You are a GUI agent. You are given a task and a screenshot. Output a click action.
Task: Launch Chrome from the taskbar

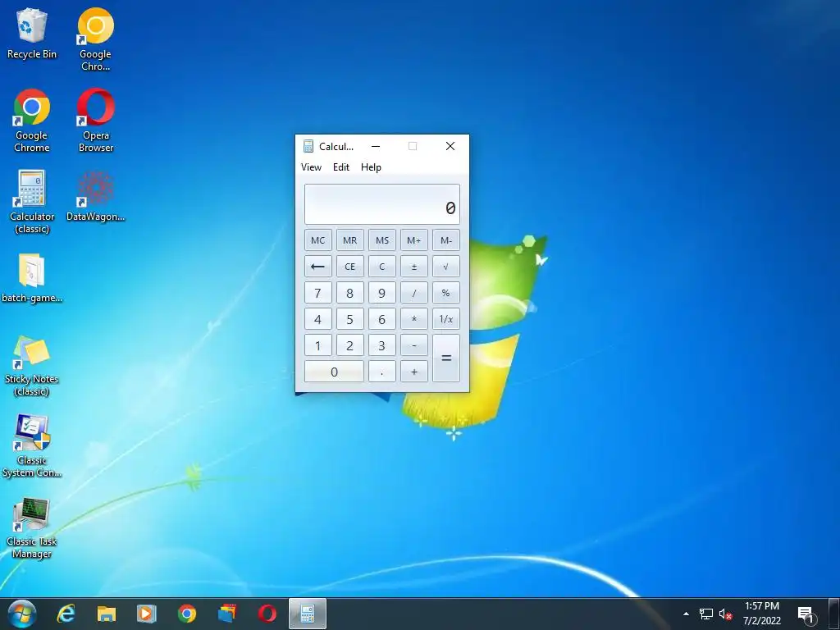click(186, 614)
